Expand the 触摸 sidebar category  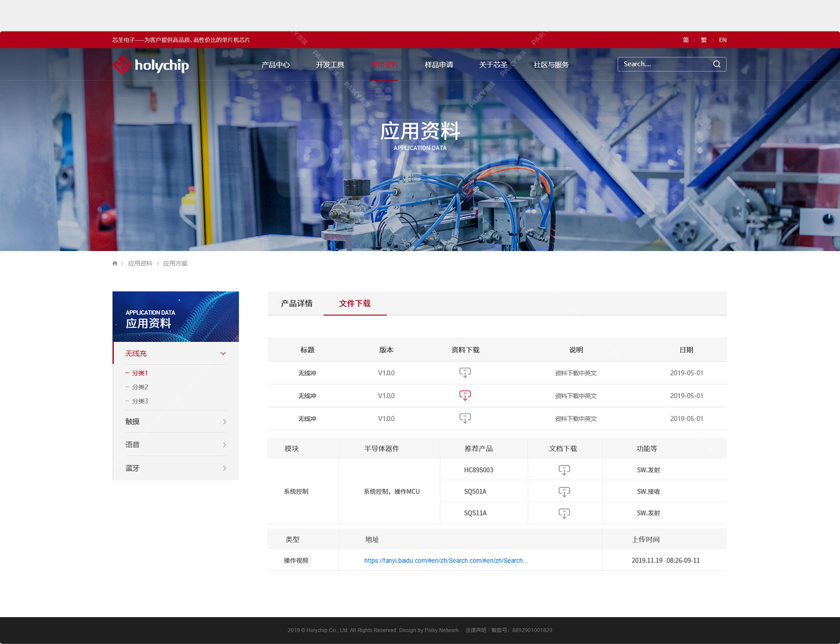(224, 422)
